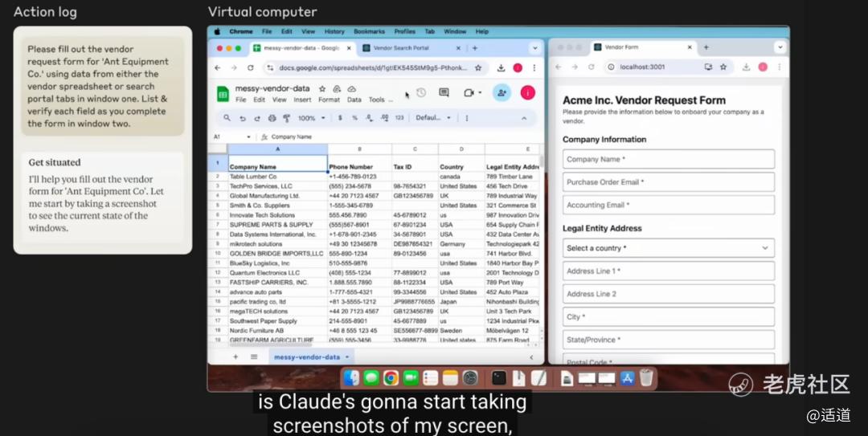Image resolution: width=868 pixels, height=436 pixels.
Task: Open the three-dot toolbar overflow in Sheets
Action: (467, 118)
